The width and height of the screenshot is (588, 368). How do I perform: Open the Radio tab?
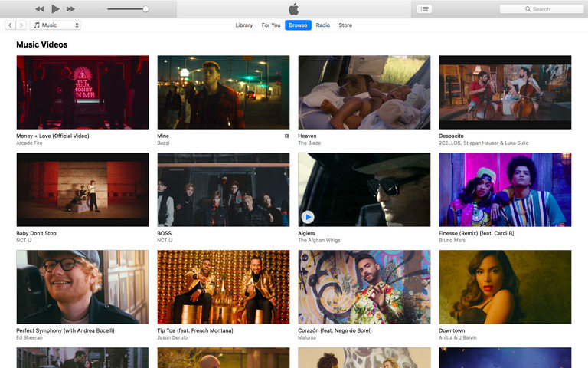click(323, 25)
